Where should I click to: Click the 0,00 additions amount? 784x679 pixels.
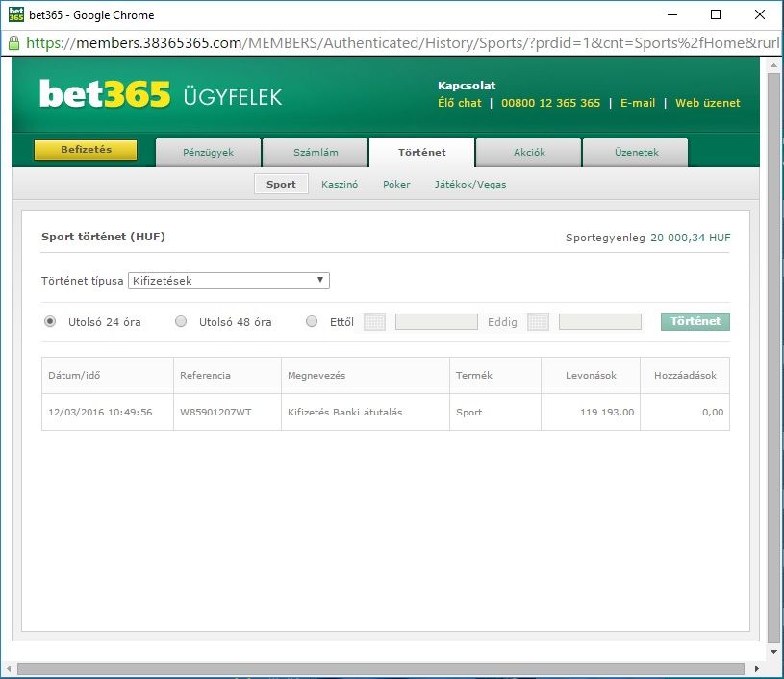713,412
